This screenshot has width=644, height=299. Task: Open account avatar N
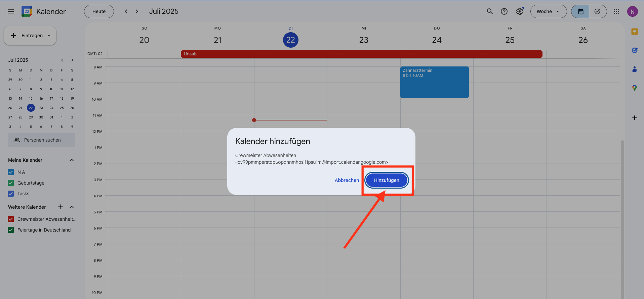[x=632, y=11]
